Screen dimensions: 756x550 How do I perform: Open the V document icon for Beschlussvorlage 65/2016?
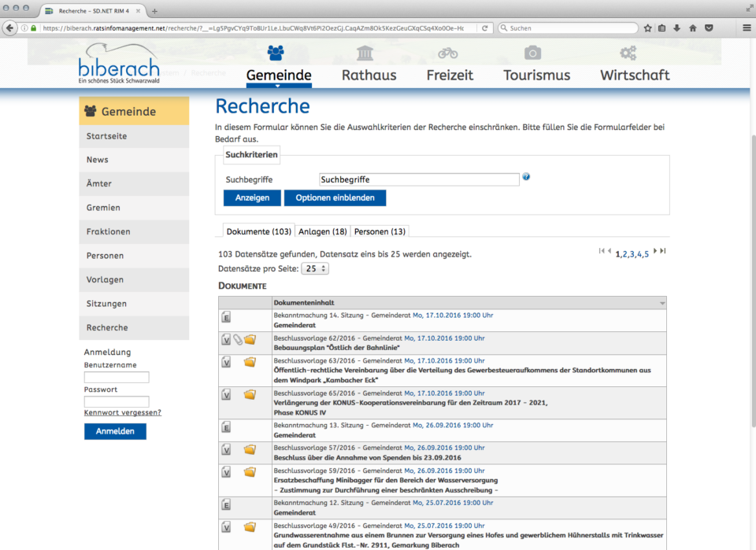(x=226, y=395)
